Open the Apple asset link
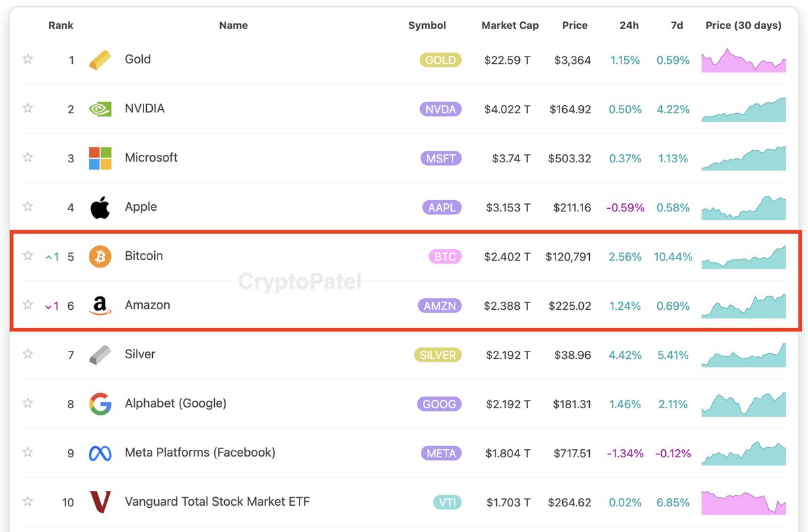Viewport: 808px width, 532px height. pos(141,207)
